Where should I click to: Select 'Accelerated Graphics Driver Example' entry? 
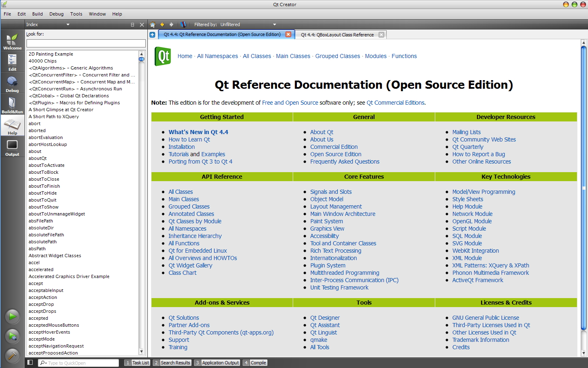[69, 276]
